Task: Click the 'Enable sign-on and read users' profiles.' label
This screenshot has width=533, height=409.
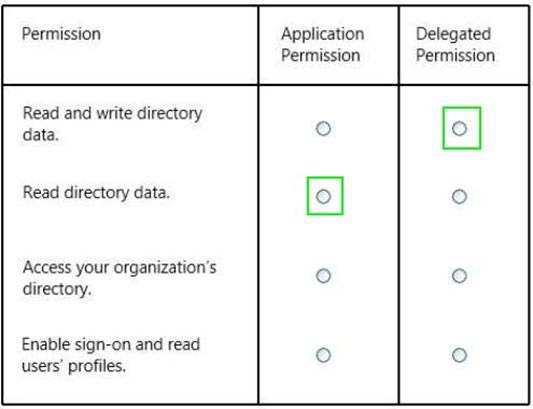Action: [111, 355]
